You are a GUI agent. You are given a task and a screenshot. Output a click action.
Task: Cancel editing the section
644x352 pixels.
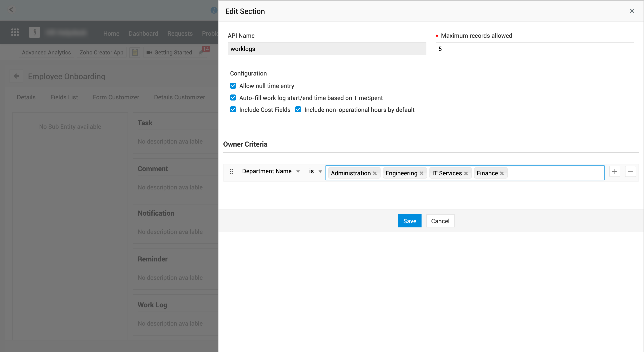tap(440, 221)
